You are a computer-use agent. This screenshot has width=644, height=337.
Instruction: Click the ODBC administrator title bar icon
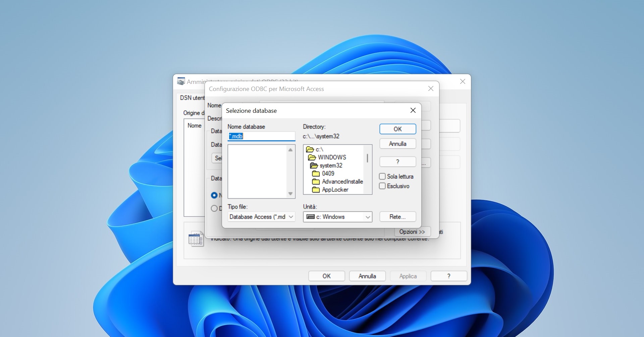tap(181, 81)
